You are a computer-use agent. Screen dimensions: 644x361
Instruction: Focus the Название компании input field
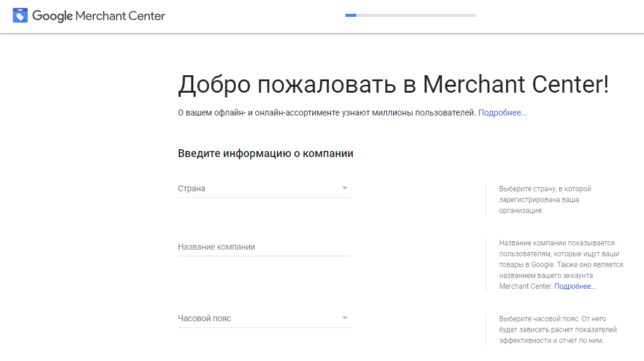coord(264,247)
